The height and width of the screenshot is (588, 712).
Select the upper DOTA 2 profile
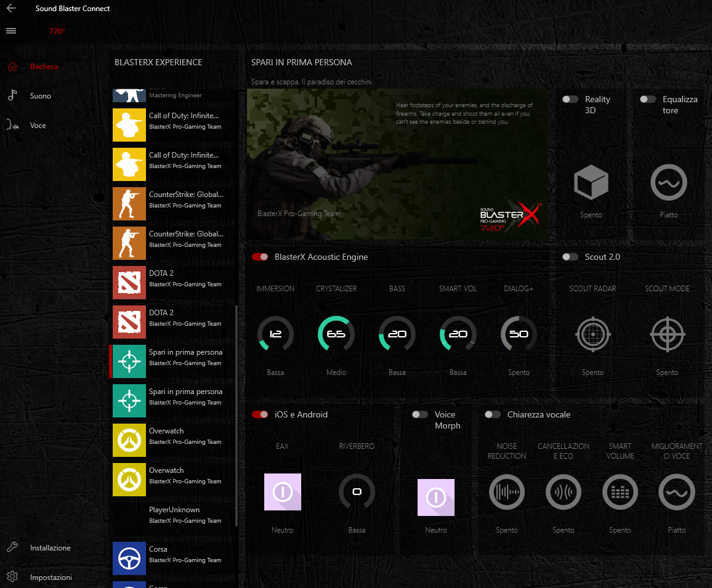tap(173, 283)
